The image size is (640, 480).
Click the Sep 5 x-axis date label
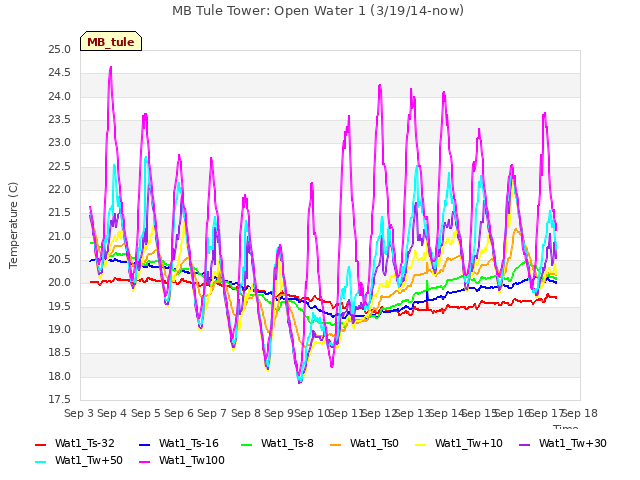[145, 413]
